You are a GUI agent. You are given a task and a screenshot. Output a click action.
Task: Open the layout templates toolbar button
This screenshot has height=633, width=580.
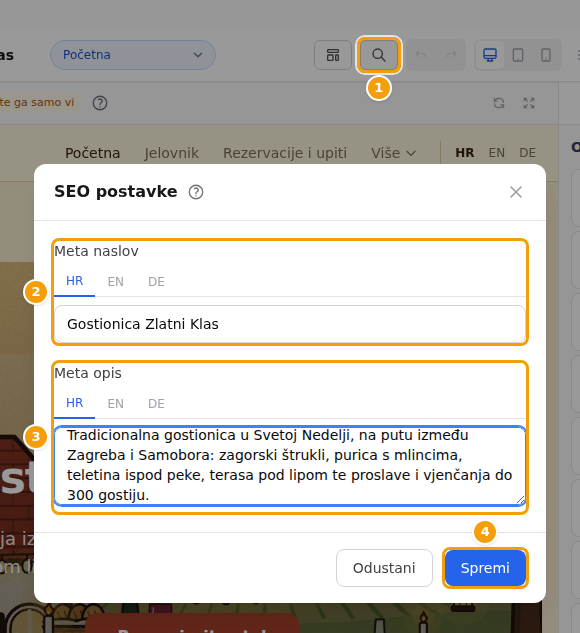coord(333,55)
